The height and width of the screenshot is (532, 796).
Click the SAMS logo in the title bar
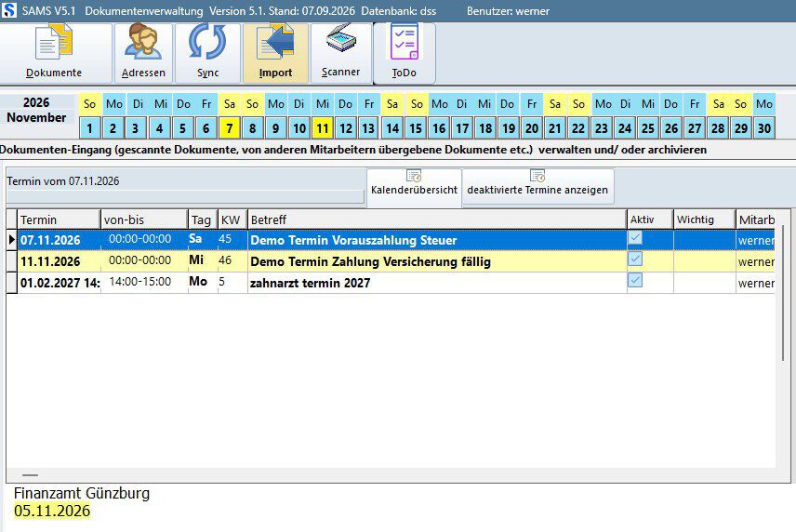pos(9,10)
